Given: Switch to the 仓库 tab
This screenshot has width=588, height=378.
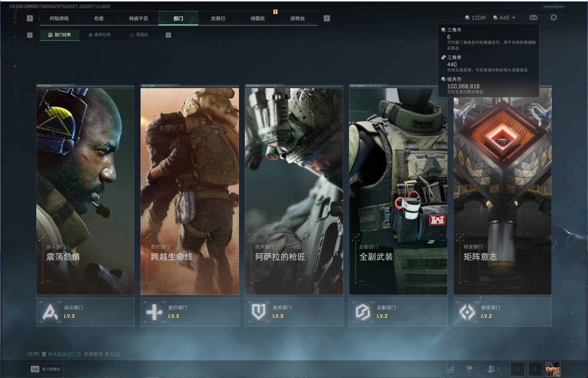Looking at the screenshot, I should coord(99,18).
